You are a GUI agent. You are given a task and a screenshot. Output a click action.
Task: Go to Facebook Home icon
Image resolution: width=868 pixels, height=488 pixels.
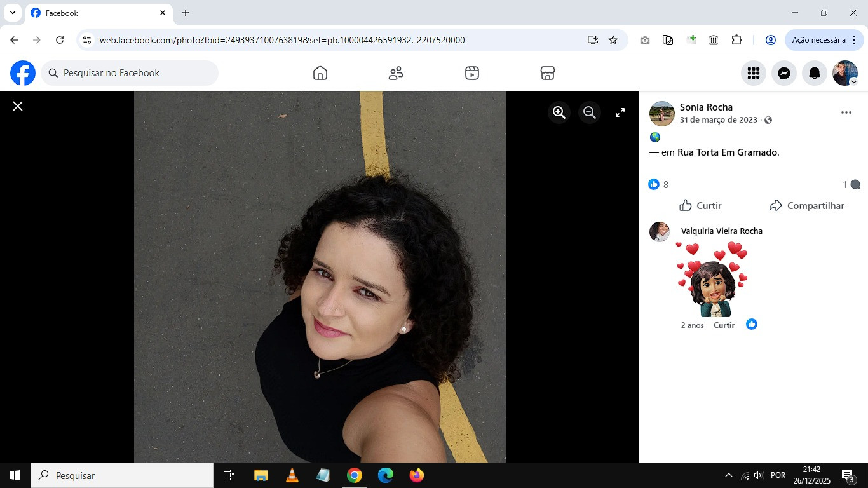click(320, 73)
